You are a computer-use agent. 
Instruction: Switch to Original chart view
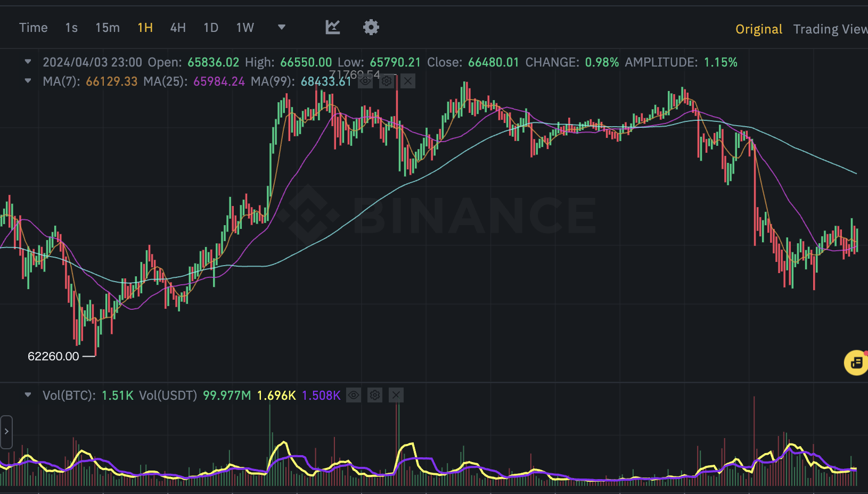tap(759, 29)
